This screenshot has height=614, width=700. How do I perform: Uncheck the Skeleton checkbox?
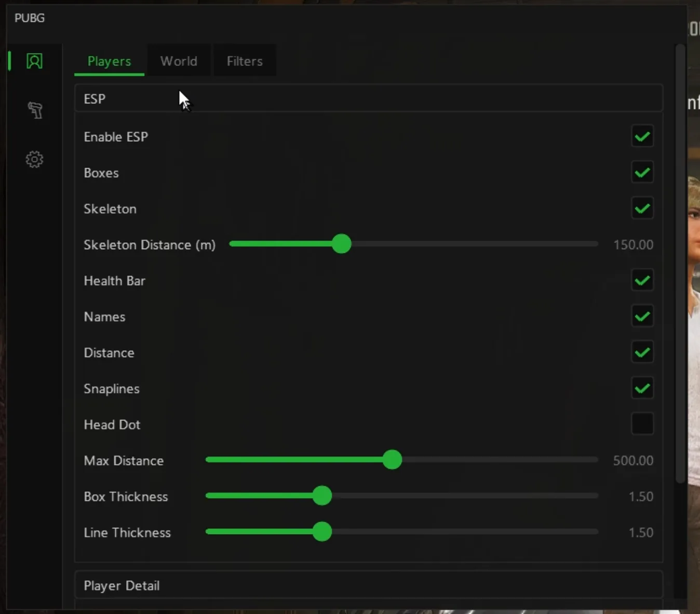(642, 209)
